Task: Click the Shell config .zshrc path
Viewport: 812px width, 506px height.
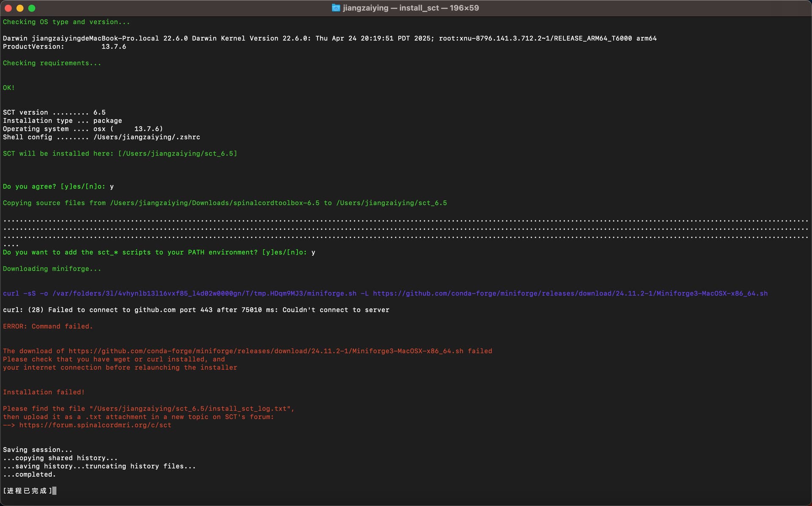Action: point(147,137)
